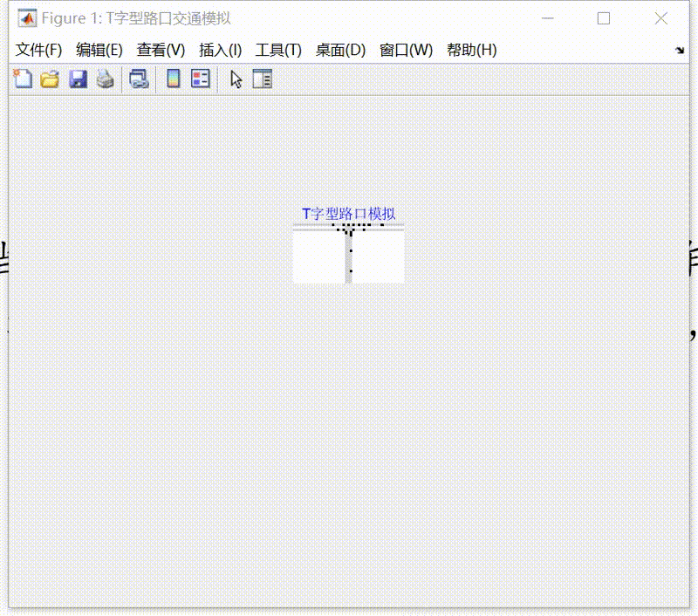This screenshot has height=616, width=698.
Task: Open the 帮助(H) help menu
Action: coord(471,50)
